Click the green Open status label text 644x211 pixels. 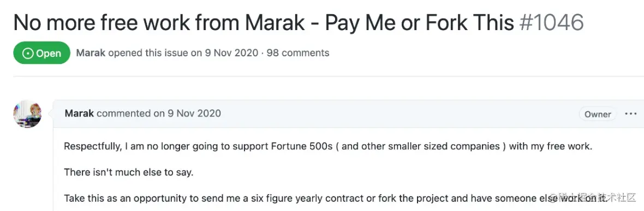click(x=49, y=53)
